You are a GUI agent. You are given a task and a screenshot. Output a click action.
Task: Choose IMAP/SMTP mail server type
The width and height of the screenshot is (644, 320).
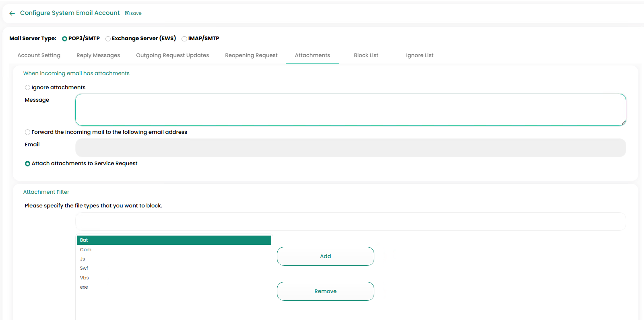pyautogui.click(x=184, y=39)
